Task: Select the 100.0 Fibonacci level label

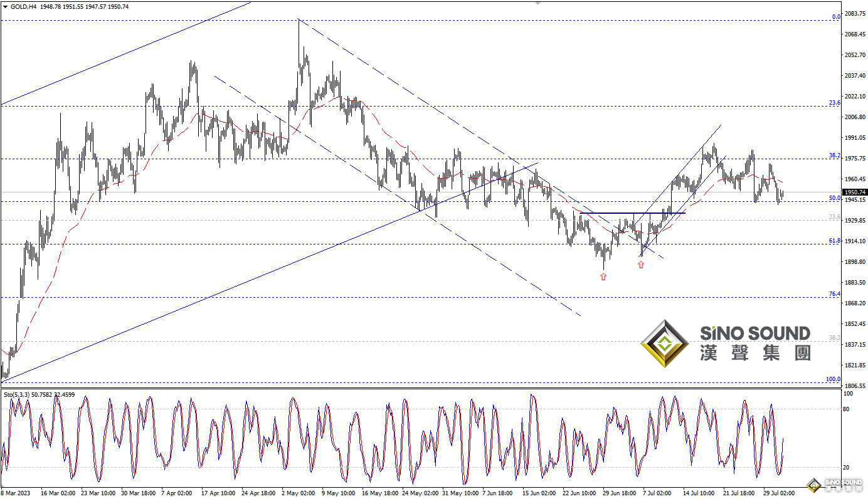Action: click(x=833, y=379)
